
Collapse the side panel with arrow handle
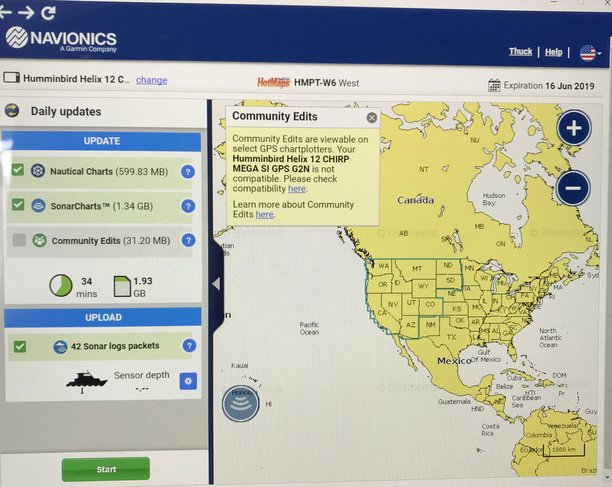point(217,284)
